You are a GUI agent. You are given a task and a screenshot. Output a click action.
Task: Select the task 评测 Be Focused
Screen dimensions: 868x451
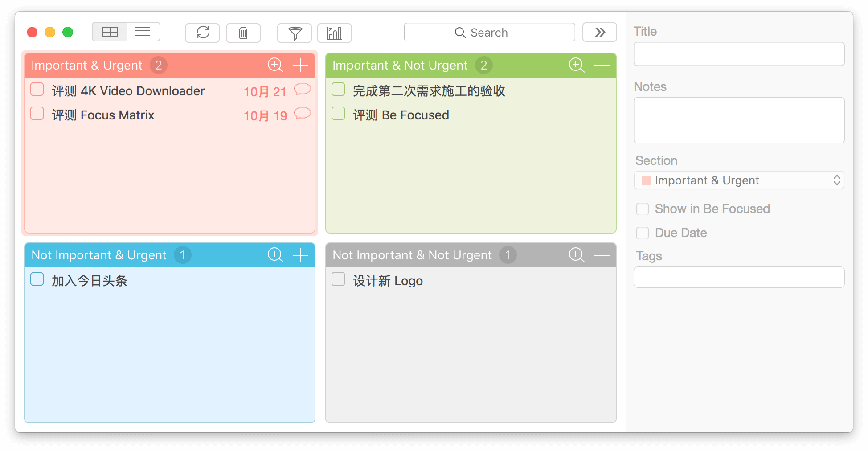pos(401,115)
